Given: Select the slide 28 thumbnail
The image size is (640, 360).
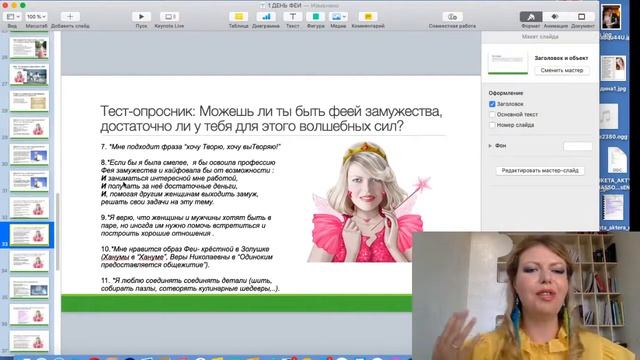Looking at the screenshot, I should (x=29, y=101).
